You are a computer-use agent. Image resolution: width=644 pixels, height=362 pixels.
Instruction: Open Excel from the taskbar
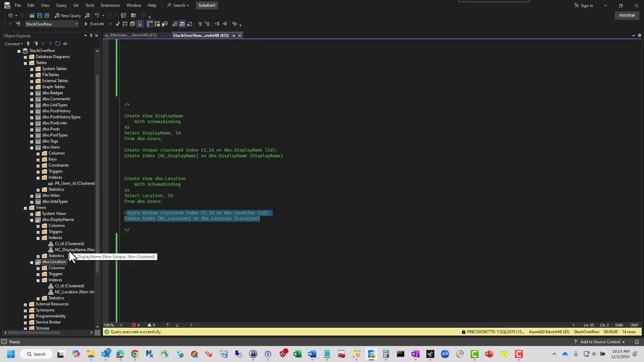tap(297, 354)
